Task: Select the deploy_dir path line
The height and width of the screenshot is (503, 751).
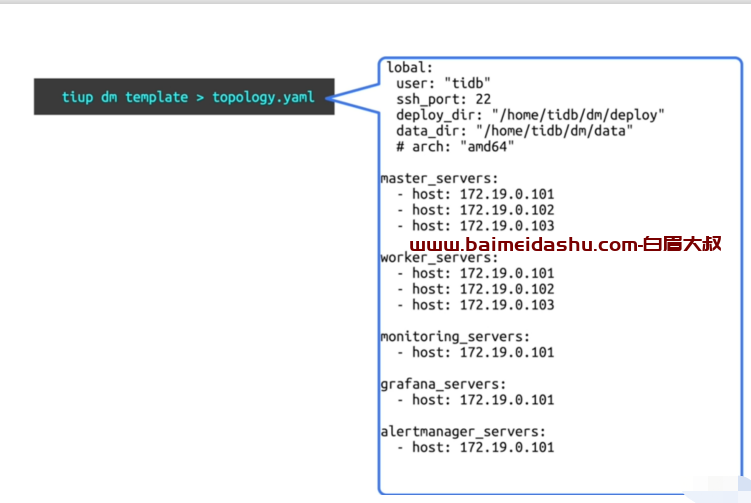Action: pos(530,115)
